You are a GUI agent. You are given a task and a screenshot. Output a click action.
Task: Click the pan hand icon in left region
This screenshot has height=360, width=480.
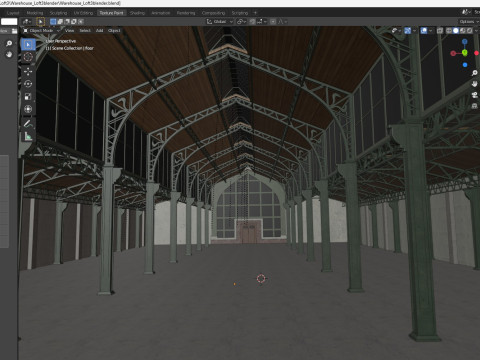(9, 54)
